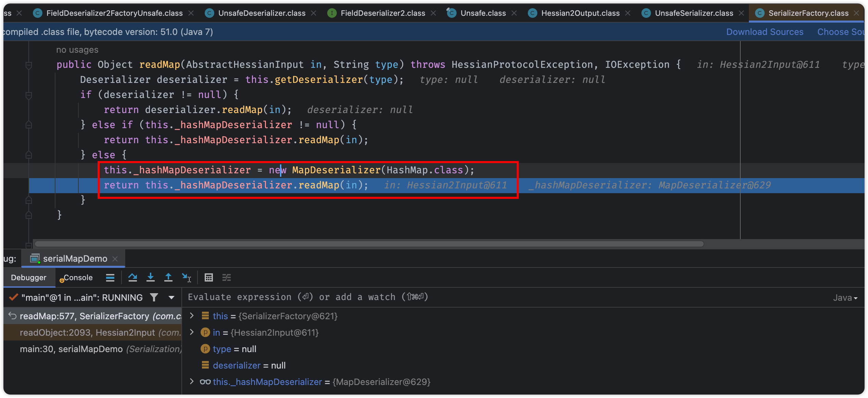This screenshot has width=868, height=398.
Task: Open Evaluate Expression calculator icon
Action: click(208, 277)
